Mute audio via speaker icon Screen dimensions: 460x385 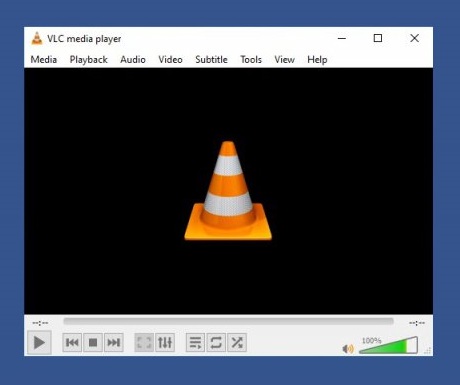(348, 349)
